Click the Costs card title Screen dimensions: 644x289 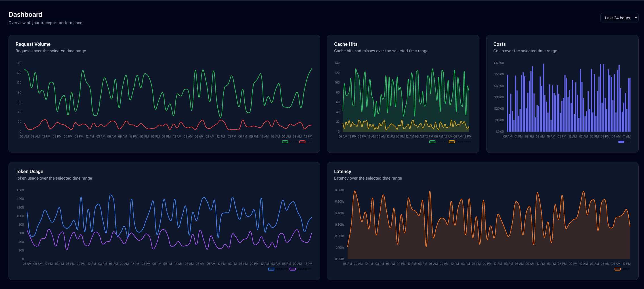(499, 44)
